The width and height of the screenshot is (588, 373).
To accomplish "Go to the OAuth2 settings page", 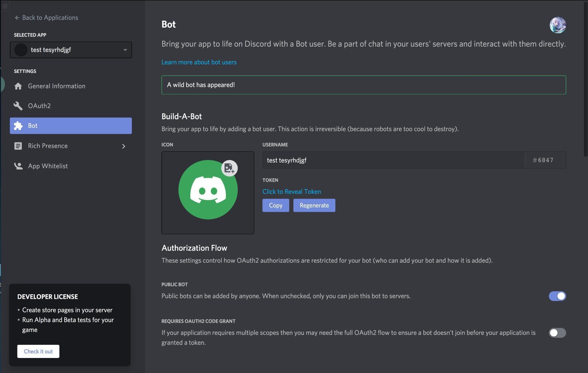I will (x=71, y=106).
